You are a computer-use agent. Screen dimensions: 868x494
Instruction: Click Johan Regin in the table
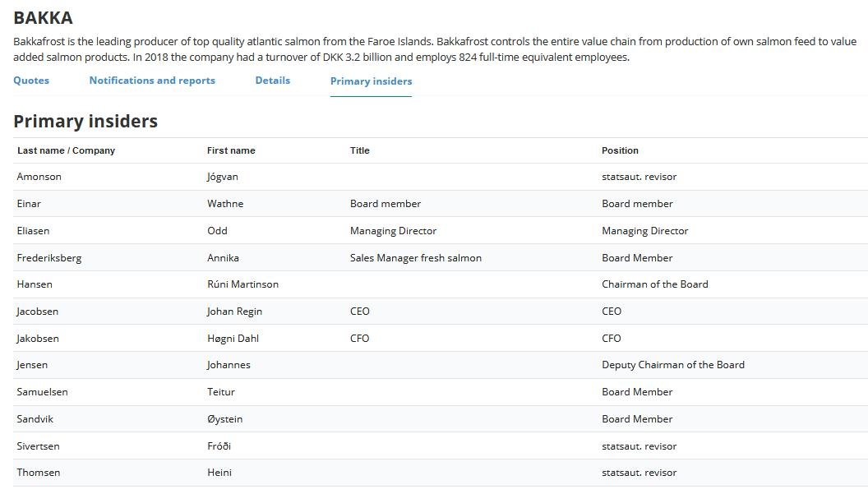tap(234, 312)
